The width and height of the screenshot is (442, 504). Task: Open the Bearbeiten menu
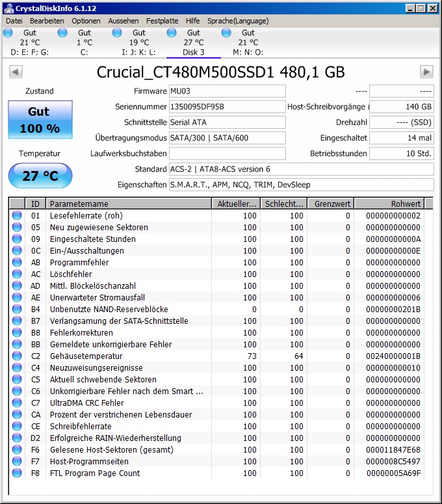pos(47,21)
